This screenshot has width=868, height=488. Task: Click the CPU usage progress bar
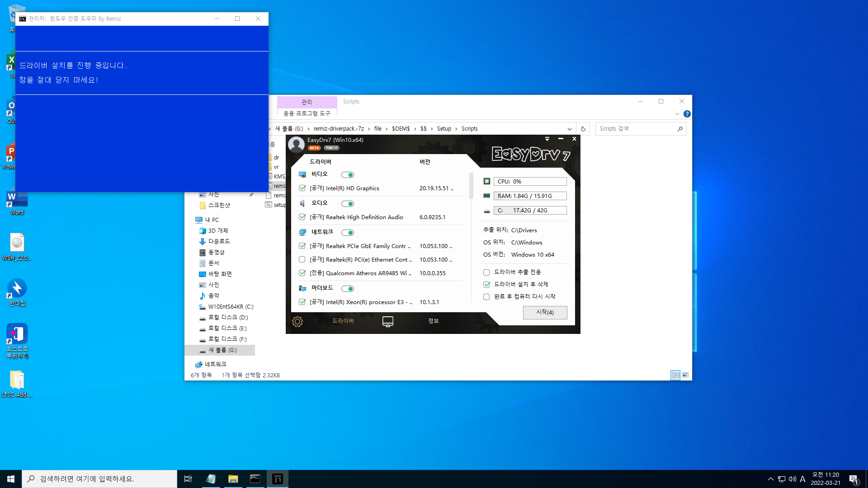[530, 181]
